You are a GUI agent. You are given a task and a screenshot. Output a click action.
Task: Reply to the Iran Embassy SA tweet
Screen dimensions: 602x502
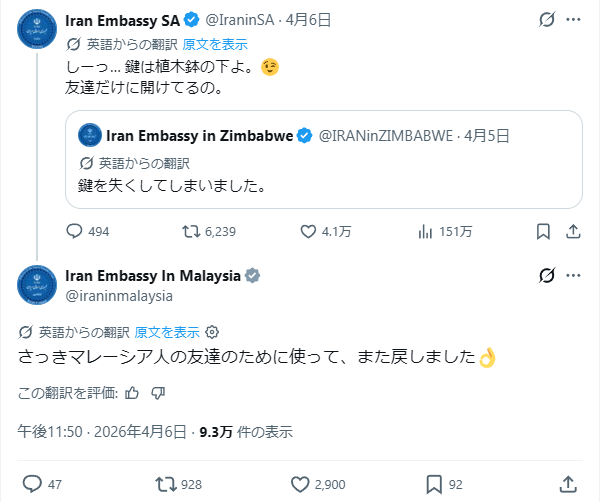pyautogui.click(x=74, y=231)
